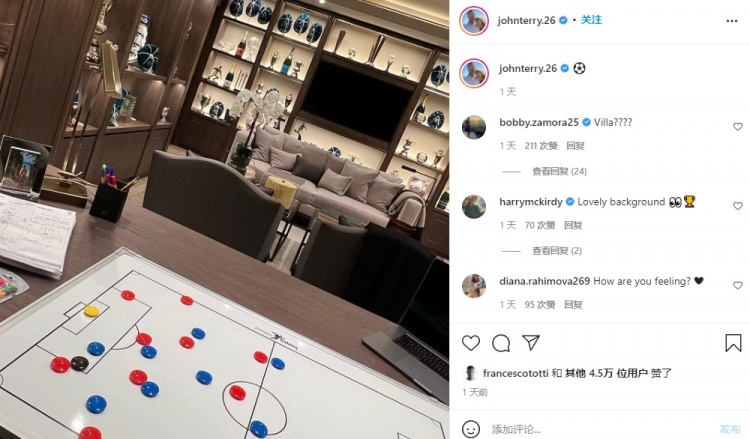Expand the 24 replies under bobby.zamora25
750x439 pixels.
coord(559,171)
